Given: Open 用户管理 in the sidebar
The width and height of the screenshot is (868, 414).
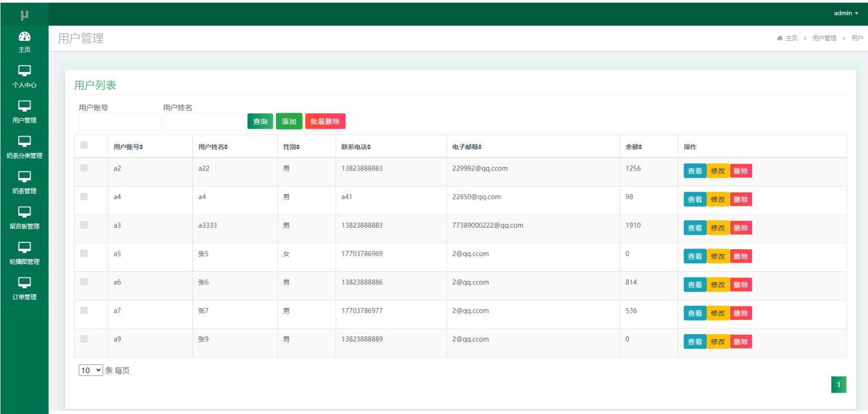Looking at the screenshot, I should (x=24, y=113).
